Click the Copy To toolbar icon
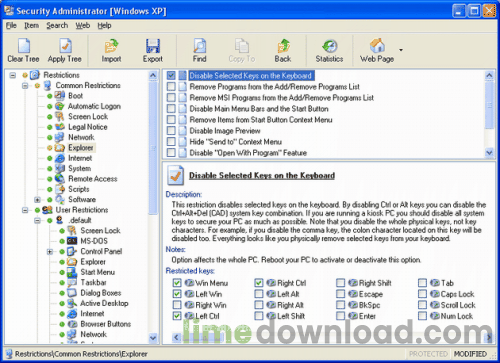 242,46
